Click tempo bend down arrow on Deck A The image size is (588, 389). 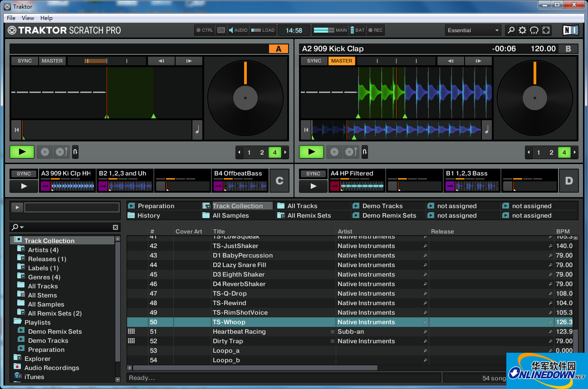161,61
